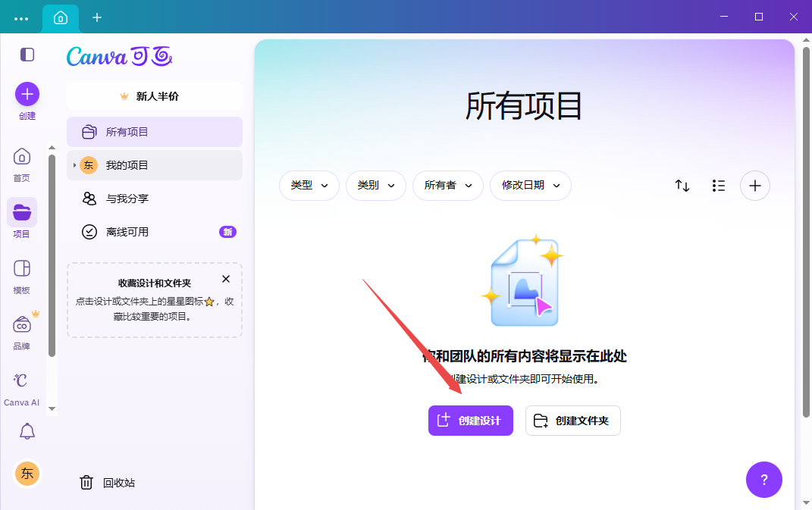Open the 类型 filter dropdown

309,186
